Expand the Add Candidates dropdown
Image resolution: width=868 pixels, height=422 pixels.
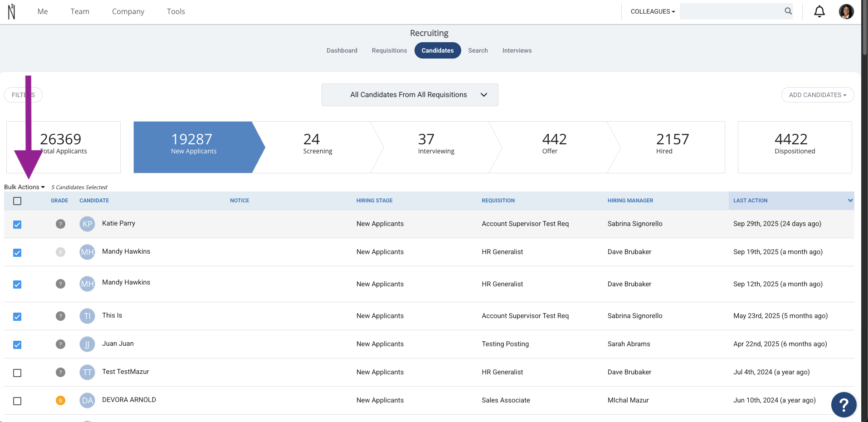(x=817, y=95)
